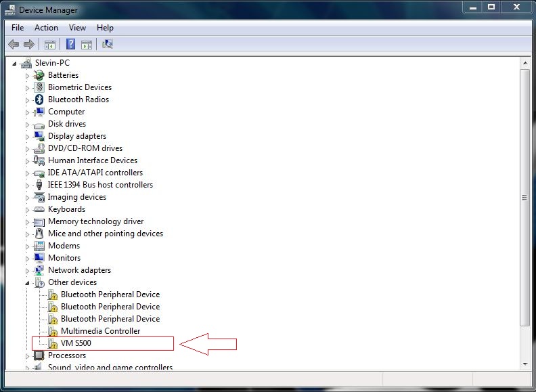Click the Biometric Devices fingerprint icon
The width and height of the screenshot is (536, 392).
tap(39, 87)
